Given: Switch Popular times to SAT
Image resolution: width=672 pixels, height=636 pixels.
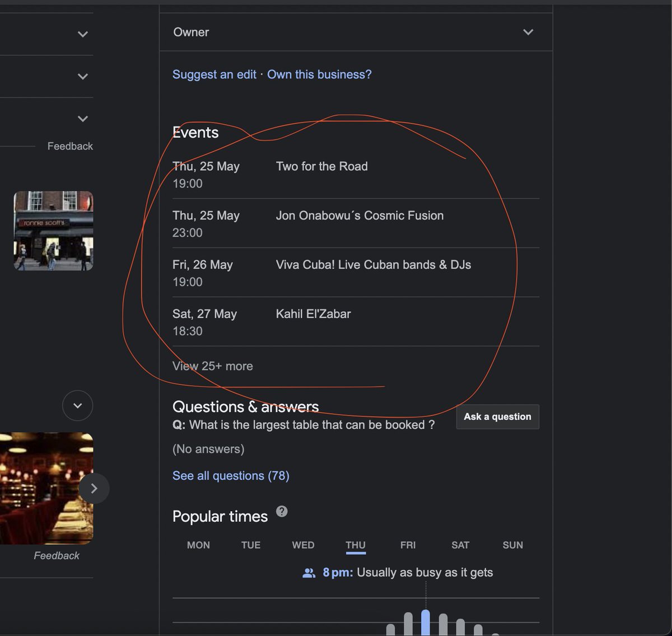Looking at the screenshot, I should point(460,545).
